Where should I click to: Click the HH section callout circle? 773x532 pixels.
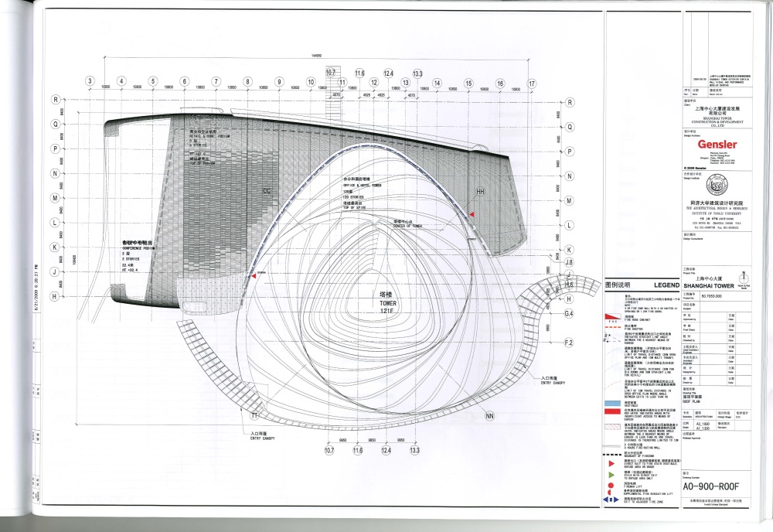click(480, 191)
